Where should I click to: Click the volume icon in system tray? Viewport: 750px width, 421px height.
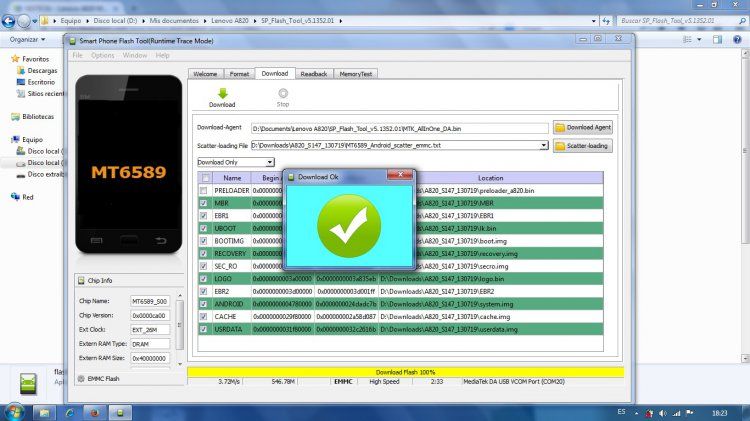point(662,413)
